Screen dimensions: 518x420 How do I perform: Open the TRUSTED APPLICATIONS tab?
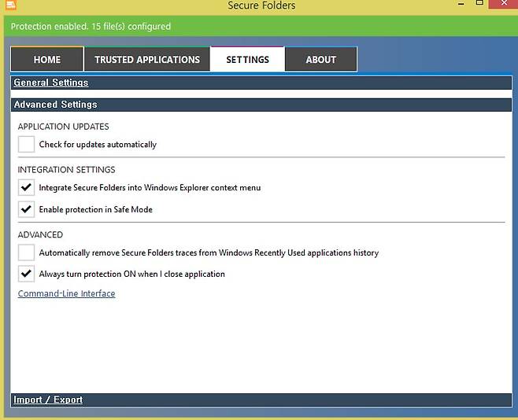(x=147, y=60)
